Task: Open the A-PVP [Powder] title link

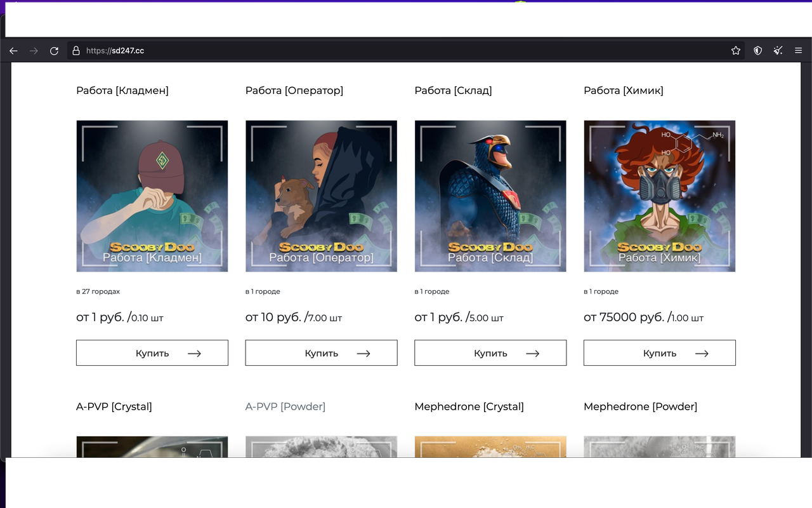Action: (285, 406)
